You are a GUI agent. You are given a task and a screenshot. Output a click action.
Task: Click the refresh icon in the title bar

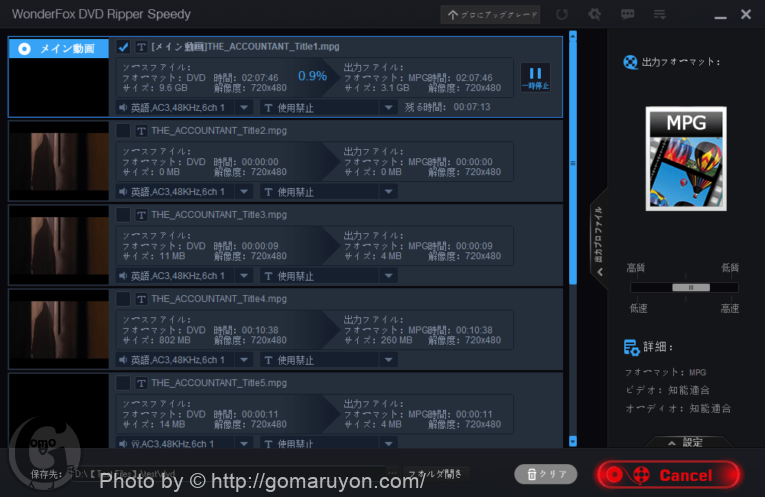(562, 14)
